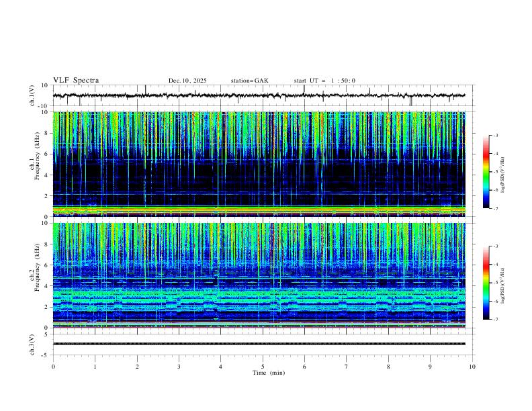The height and width of the screenshot is (411, 532).
Task: Click the ch.2 spectrogram color bar
Action: [x=486, y=283]
